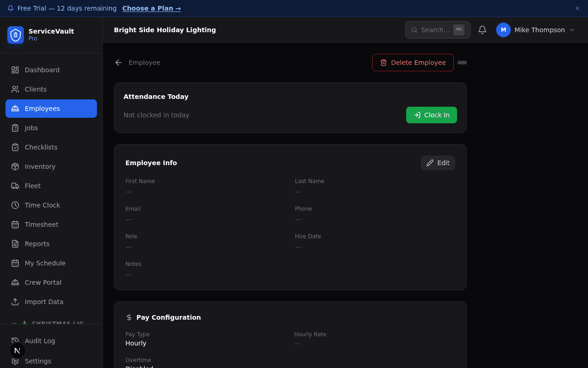
Task: Click the back arrow next to Employee
Action: click(x=118, y=63)
